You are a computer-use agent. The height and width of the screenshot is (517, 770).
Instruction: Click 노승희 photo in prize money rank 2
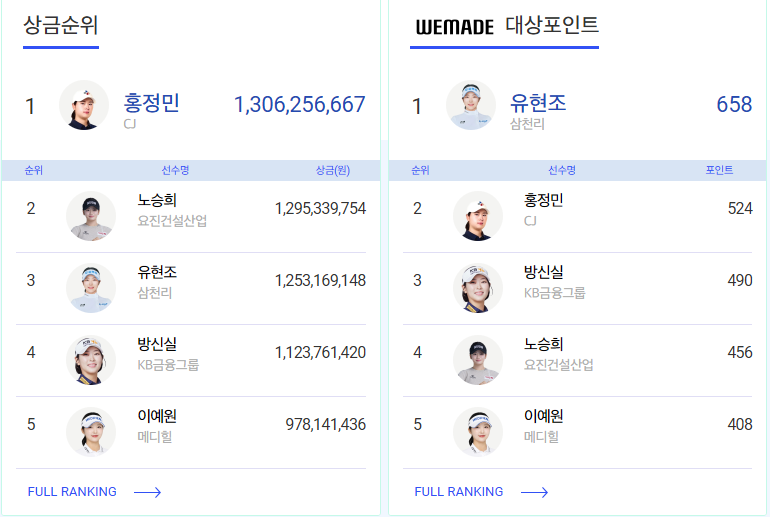pos(91,216)
